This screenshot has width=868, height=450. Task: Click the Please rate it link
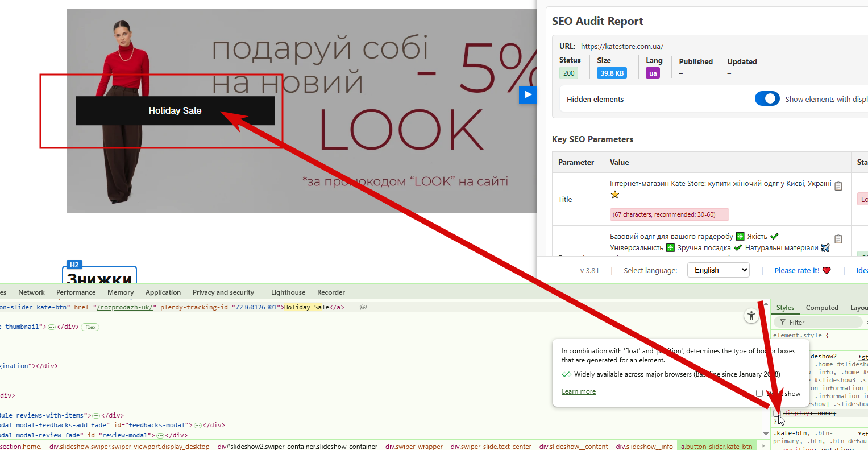click(x=797, y=271)
